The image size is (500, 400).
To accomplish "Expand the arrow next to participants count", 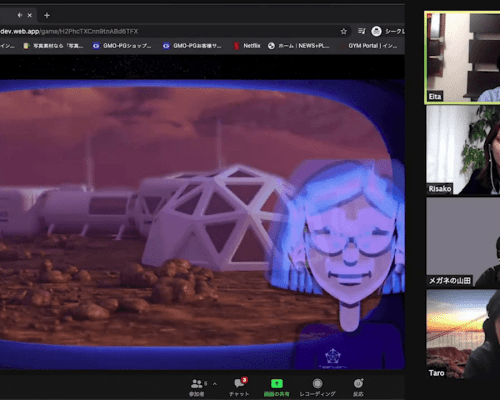I will pos(215,384).
